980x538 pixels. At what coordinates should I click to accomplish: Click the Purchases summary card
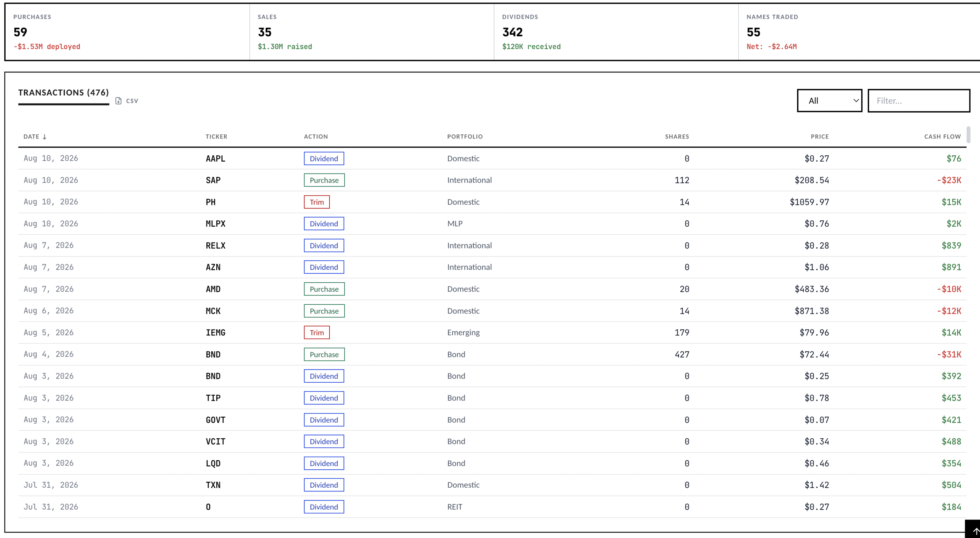click(x=127, y=32)
